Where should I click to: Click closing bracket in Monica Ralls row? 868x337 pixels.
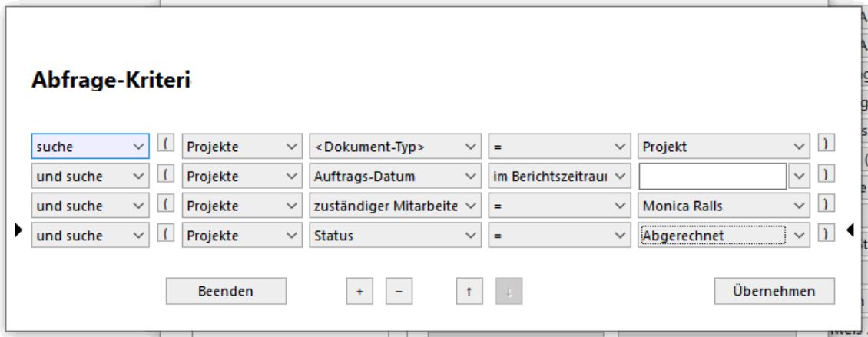click(826, 205)
